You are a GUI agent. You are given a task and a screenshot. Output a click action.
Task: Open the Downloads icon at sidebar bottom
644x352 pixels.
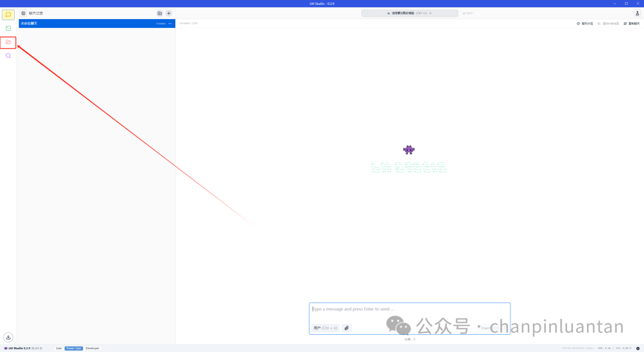coord(8,337)
